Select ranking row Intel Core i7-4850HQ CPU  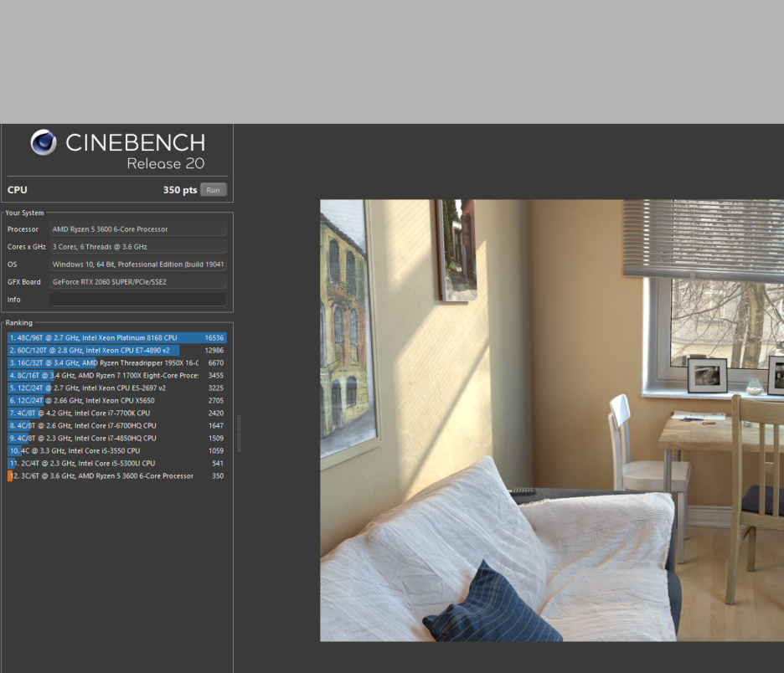pos(117,438)
